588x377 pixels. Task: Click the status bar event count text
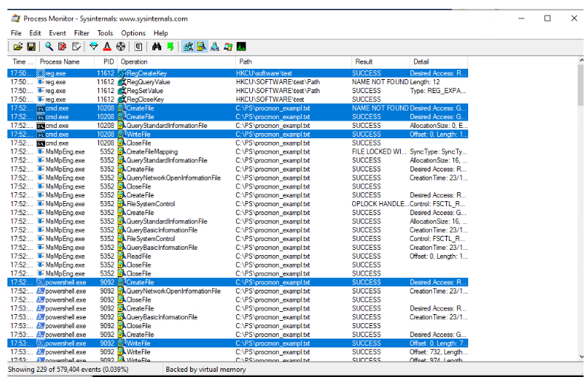pyautogui.click(x=68, y=370)
